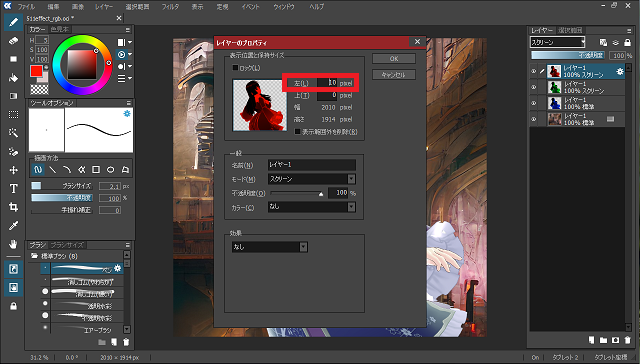This screenshot has width=640, height=364.
Task: Close the 51effect_rgb document tab
Action: (x=119, y=18)
